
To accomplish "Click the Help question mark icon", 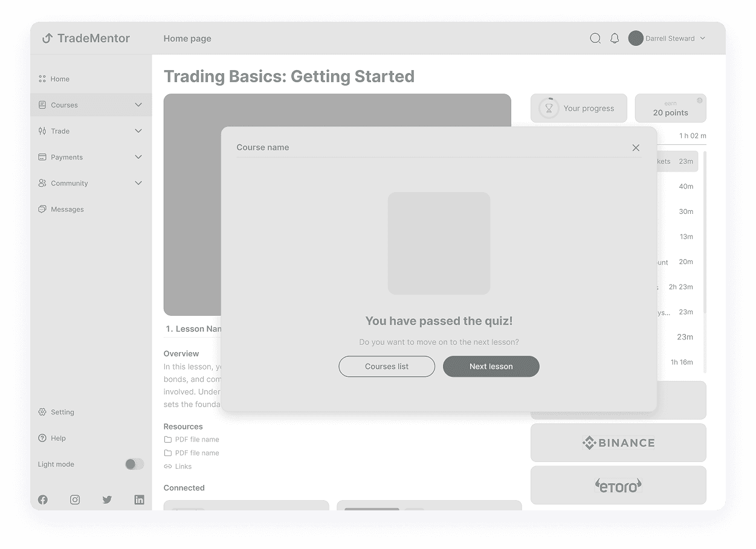I will coord(42,438).
